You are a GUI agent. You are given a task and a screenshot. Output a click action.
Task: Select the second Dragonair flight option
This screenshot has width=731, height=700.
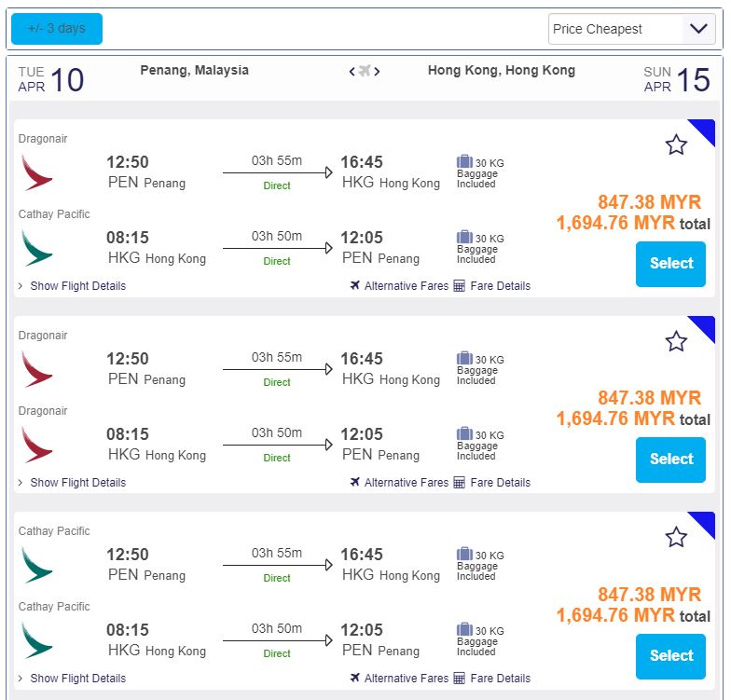pyautogui.click(x=670, y=460)
